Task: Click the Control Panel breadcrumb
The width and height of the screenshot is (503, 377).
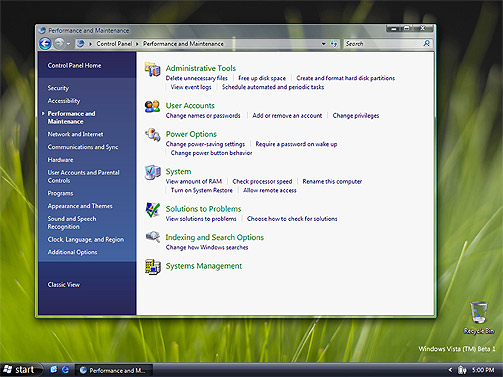Action: click(114, 44)
